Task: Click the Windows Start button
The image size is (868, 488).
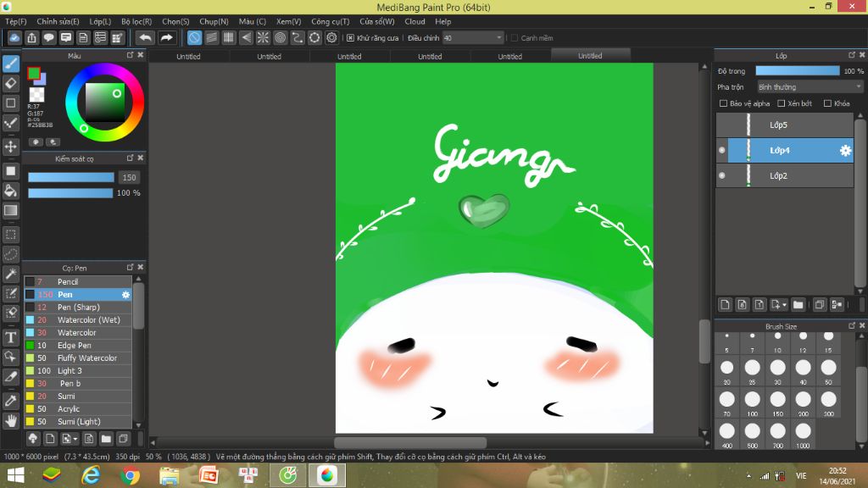Action: [15, 475]
